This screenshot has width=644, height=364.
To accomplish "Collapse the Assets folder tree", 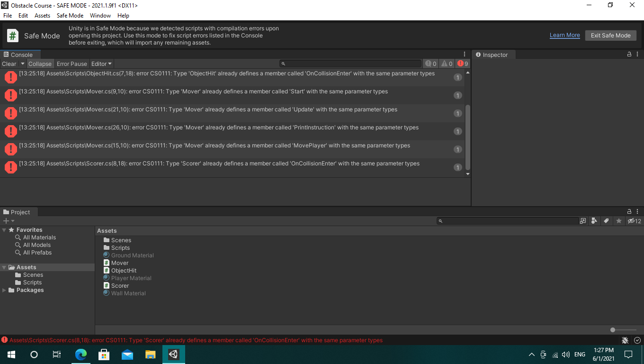I will (4, 267).
